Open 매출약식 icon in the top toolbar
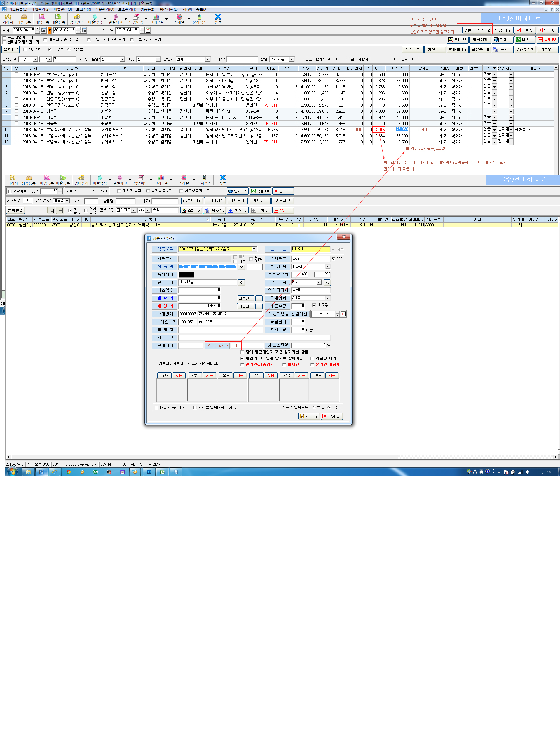Image resolution: width=560 pixels, height=730 pixels. (x=95, y=19)
